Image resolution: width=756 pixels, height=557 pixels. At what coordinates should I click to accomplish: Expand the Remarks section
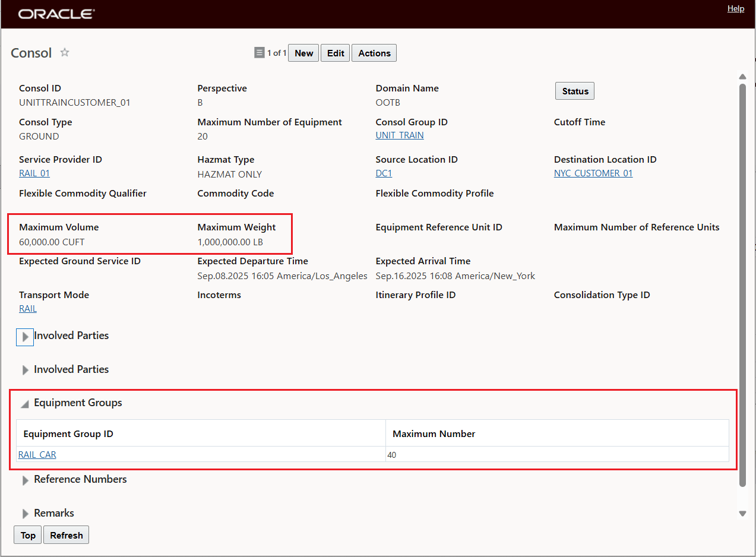coord(25,514)
